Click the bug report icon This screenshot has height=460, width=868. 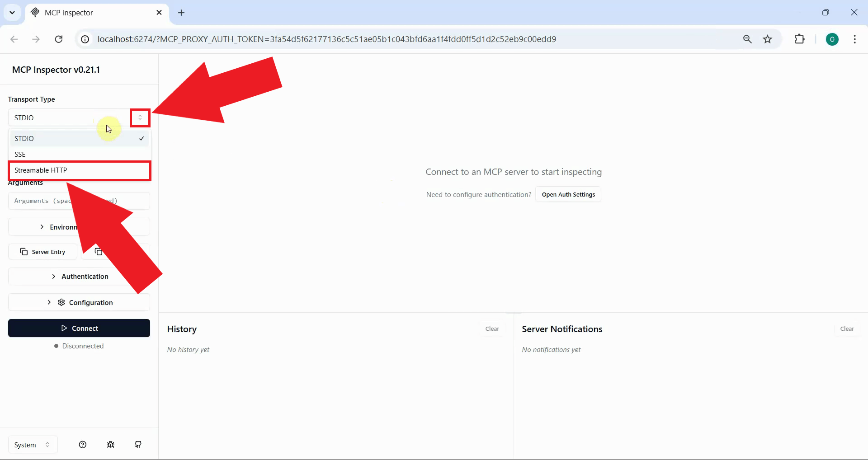[x=110, y=445]
